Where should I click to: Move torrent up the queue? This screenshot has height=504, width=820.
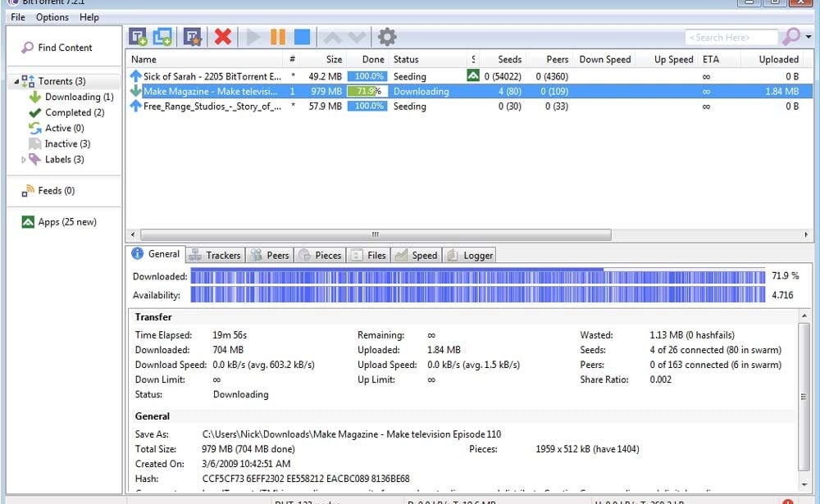333,38
